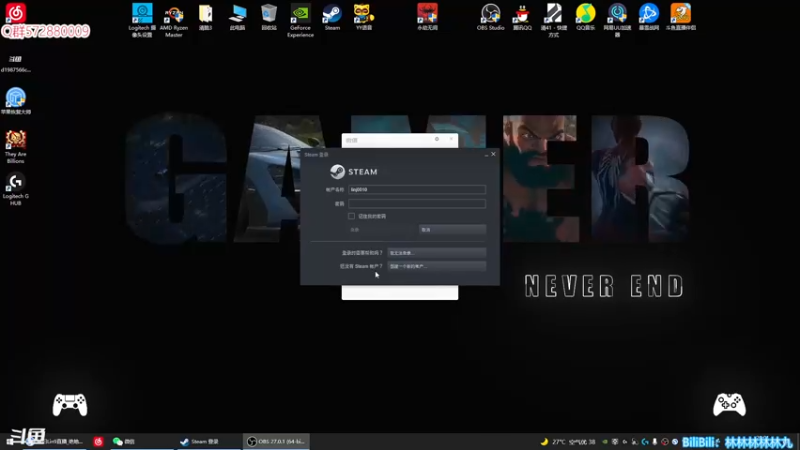This screenshot has width=800, height=450.
Task: Switch to the OBS 27.0.1 taskbar item
Action: click(x=276, y=441)
